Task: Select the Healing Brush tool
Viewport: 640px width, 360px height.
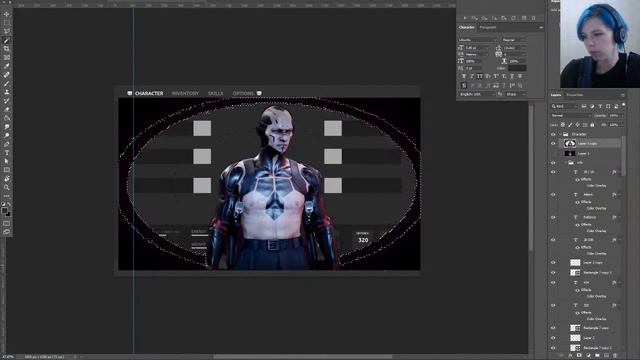Action: pyautogui.click(x=7, y=75)
